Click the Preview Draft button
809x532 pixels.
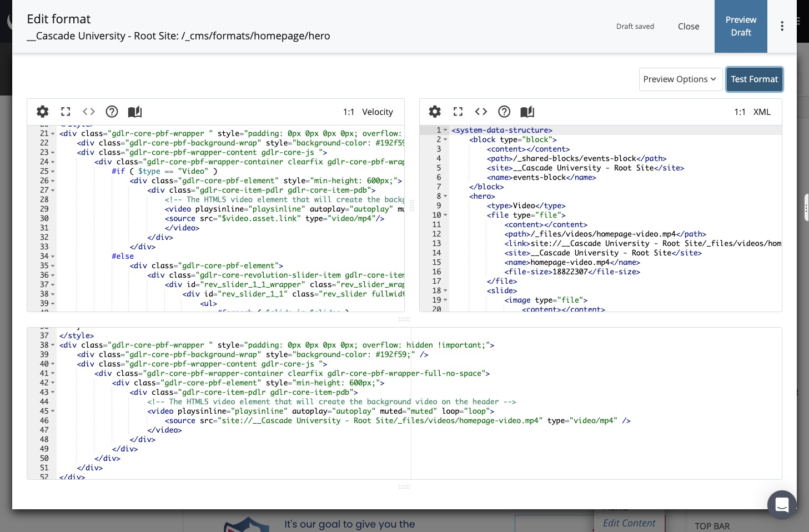741,26
